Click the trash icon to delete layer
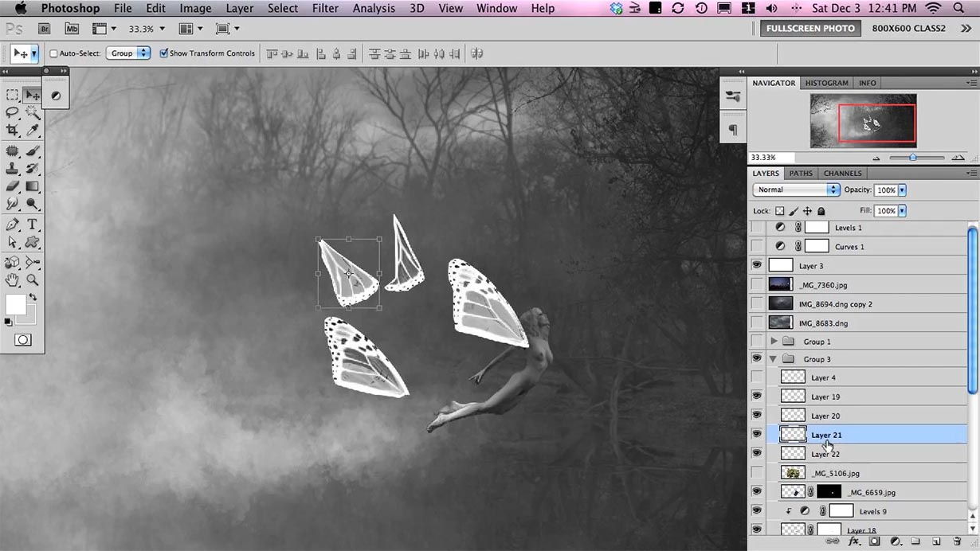Screen dimensions: 980x551 pos(957,541)
